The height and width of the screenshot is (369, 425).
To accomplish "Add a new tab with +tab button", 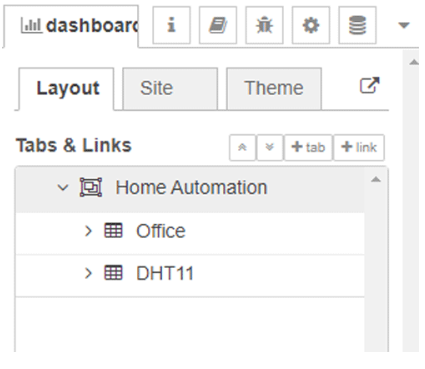I will click(x=308, y=147).
